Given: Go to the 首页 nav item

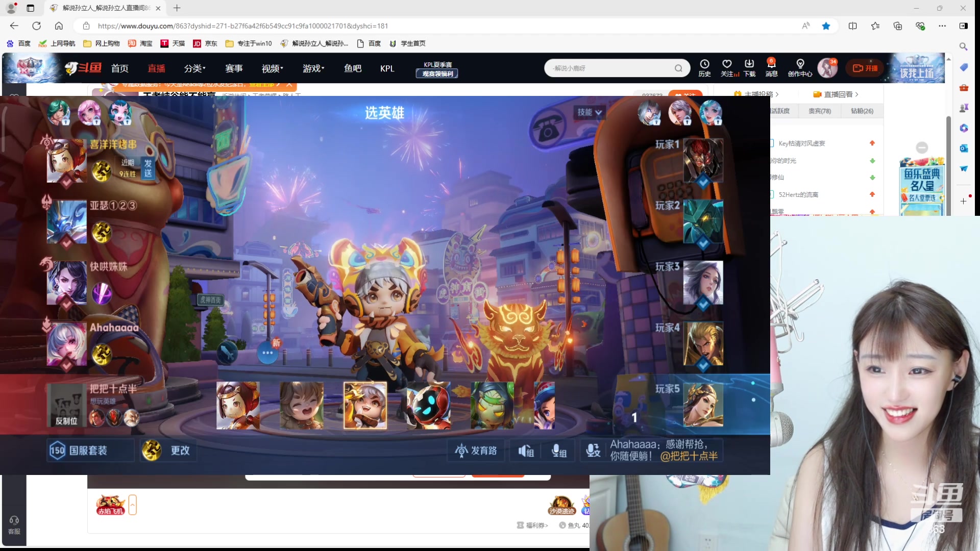Looking at the screenshot, I should pyautogui.click(x=120, y=68).
